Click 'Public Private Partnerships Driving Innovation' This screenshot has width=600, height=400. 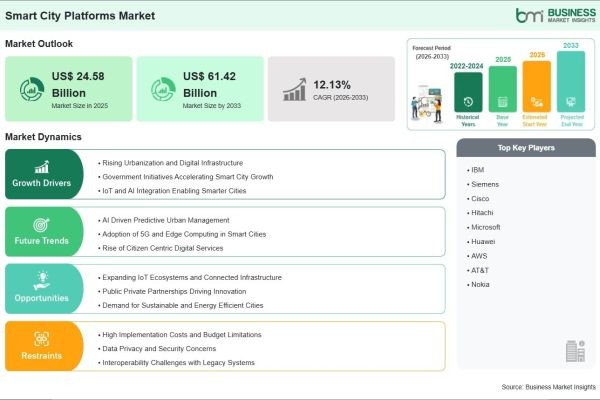(x=172, y=291)
